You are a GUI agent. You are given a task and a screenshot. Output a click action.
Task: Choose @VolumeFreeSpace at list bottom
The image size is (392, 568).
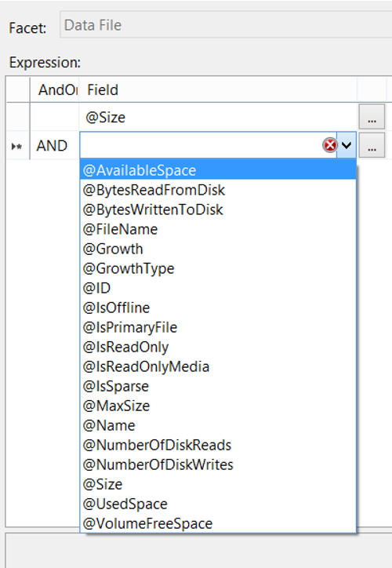pos(218,523)
